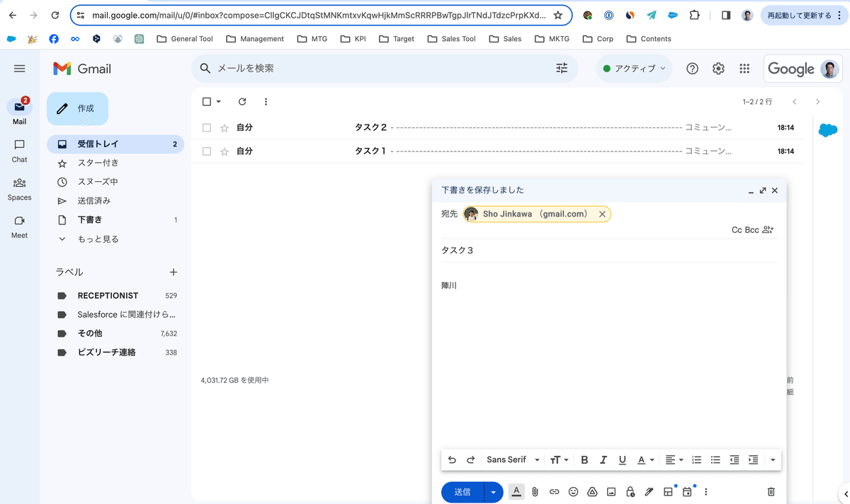850x504 pixels.
Task: Open the Chat section in sidebar
Action: [x=20, y=150]
